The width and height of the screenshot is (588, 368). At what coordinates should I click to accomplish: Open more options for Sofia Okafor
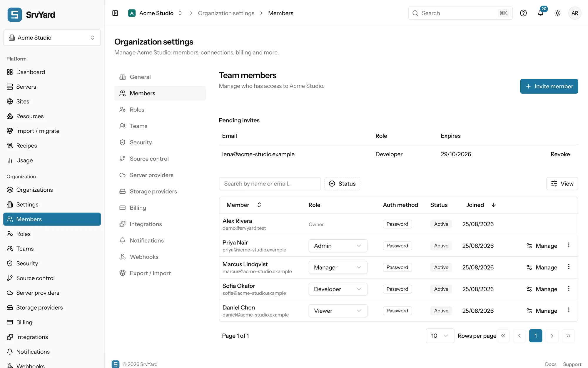click(569, 289)
